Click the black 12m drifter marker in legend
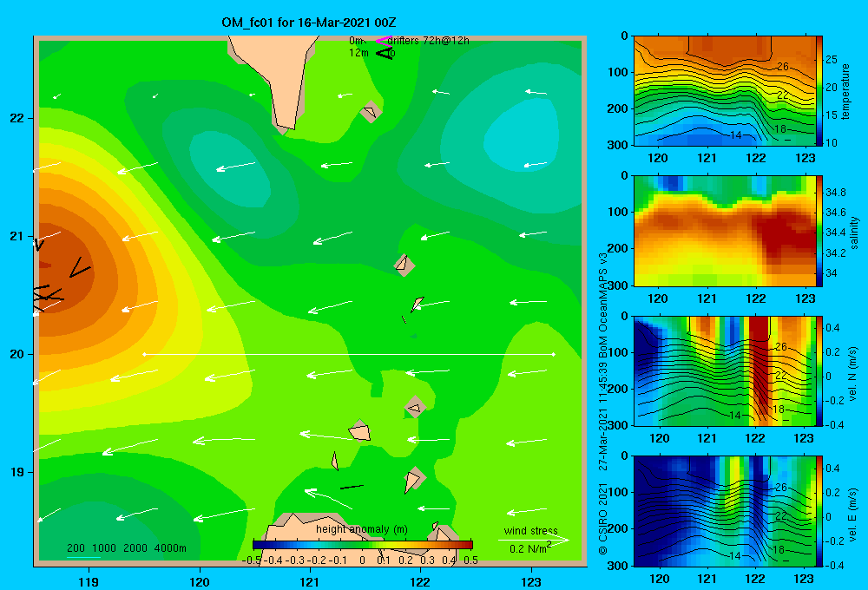This screenshot has height=590, width=868. (x=384, y=53)
